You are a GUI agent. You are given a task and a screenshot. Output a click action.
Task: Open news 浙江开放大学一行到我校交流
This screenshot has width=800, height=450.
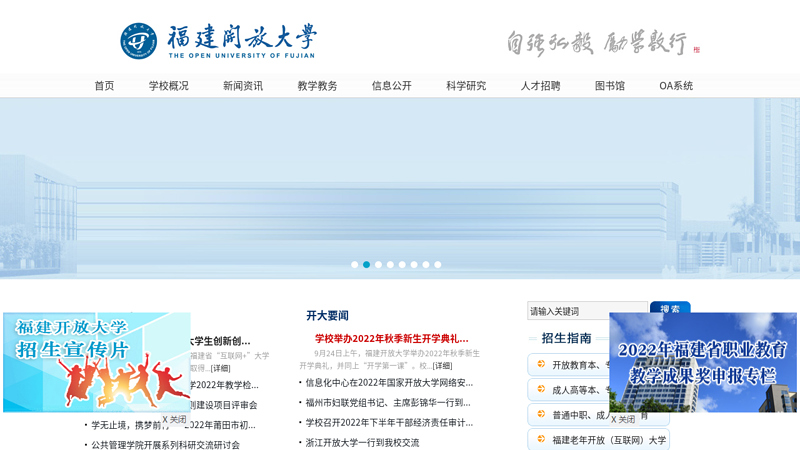point(362,443)
